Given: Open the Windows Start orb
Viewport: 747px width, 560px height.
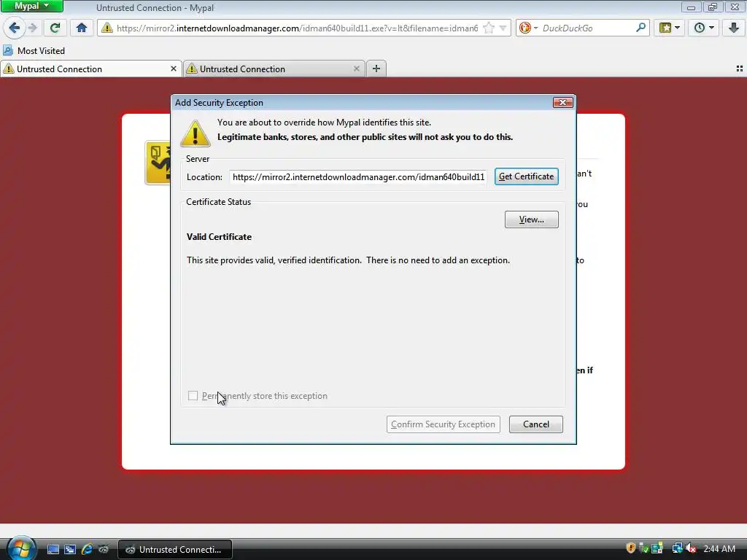Looking at the screenshot, I should [x=20, y=548].
